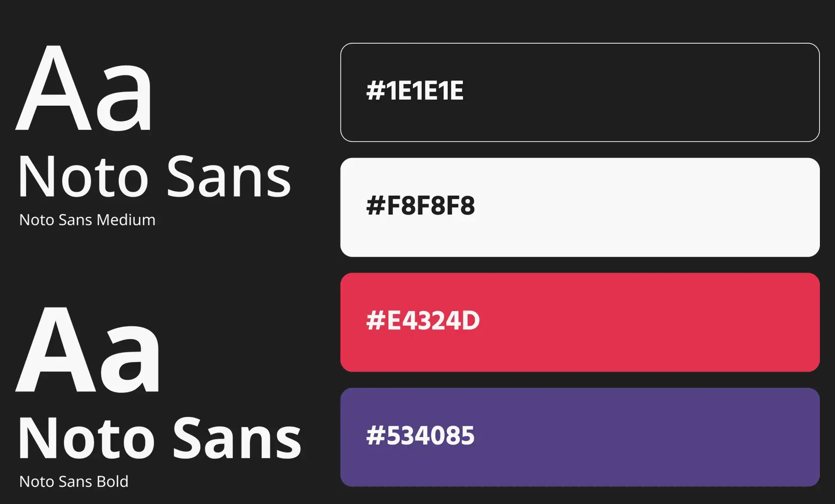Image resolution: width=835 pixels, height=504 pixels.
Task: Click the Noto Sans Medium caption
Action: pos(87,220)
